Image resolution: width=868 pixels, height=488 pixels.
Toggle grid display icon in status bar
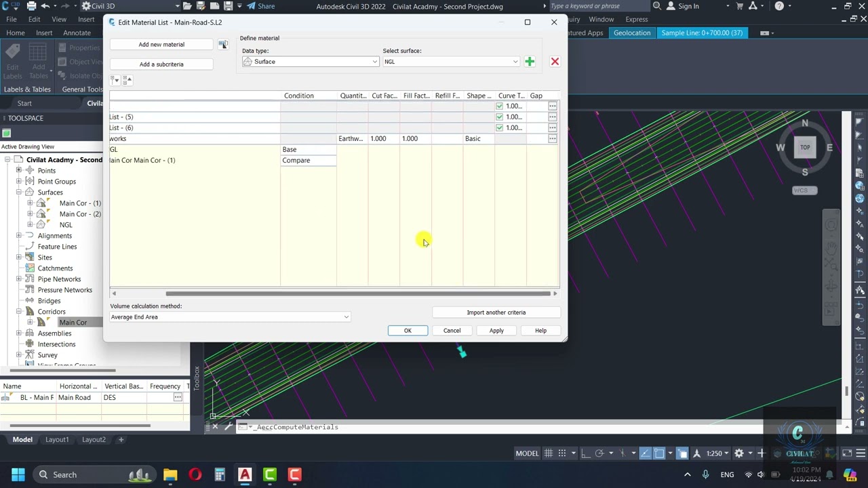point(548,453)
